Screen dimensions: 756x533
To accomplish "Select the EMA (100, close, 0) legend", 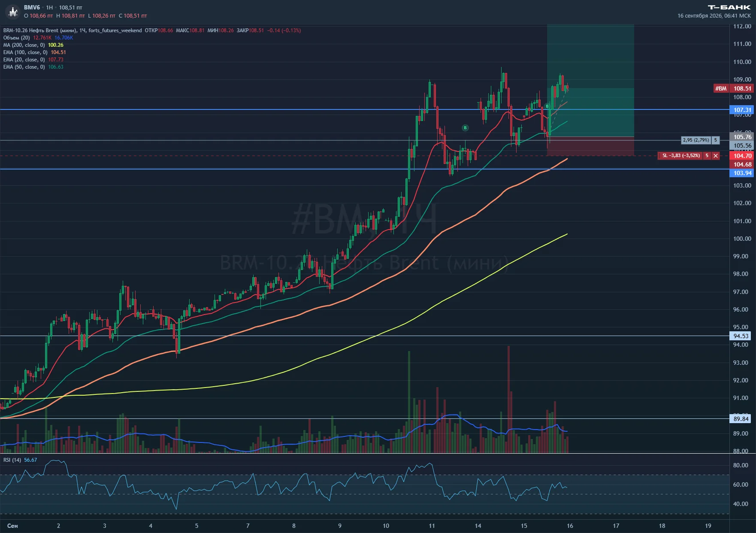I will point(25,52).
